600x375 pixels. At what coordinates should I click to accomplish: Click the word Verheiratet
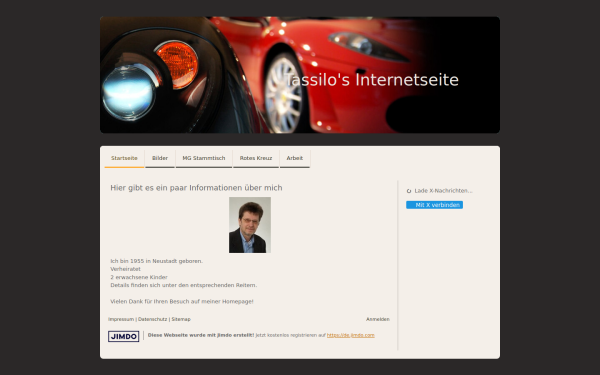(x=126, y=269)
